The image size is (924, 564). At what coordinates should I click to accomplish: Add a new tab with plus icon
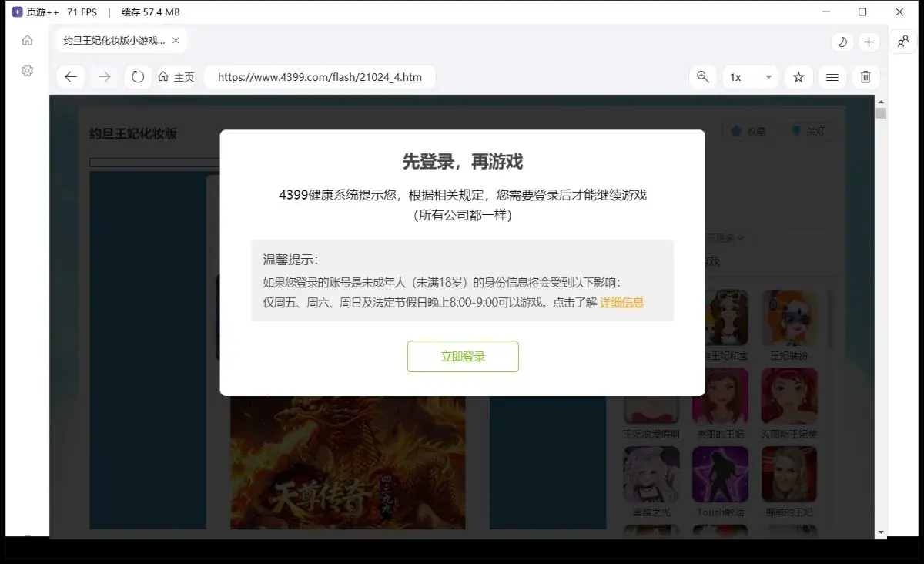coord(869,42)
